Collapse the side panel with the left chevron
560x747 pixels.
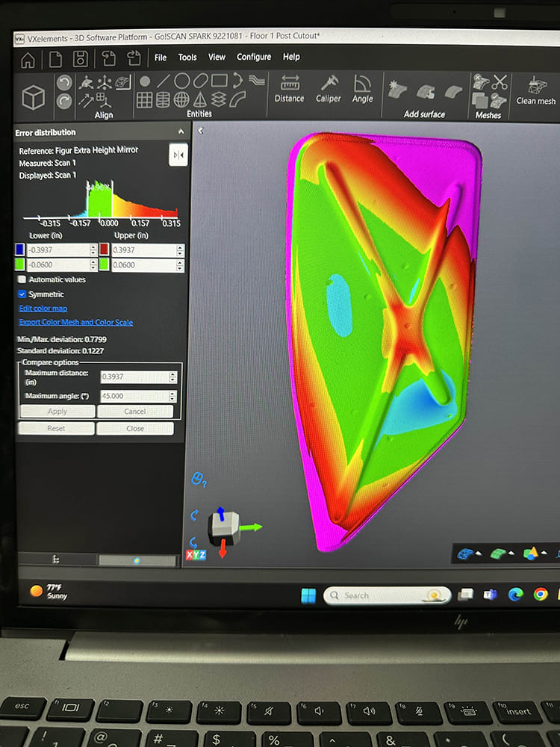click(201, 130)
